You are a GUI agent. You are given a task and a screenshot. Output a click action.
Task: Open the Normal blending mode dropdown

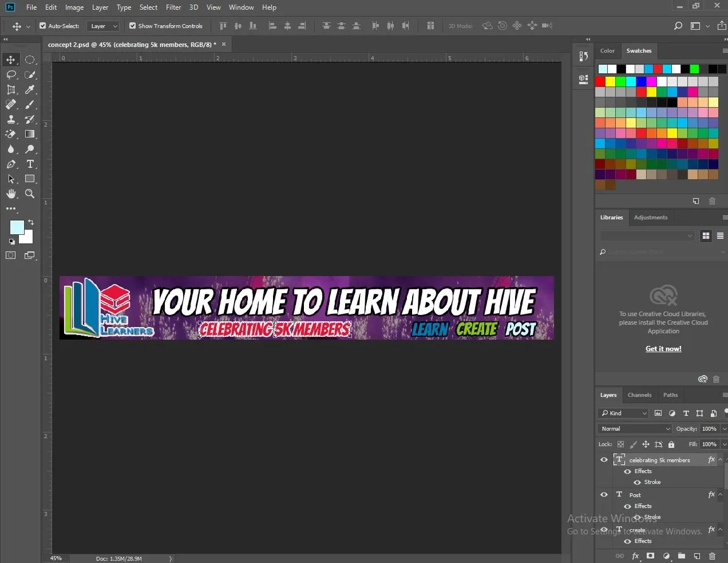pyautogui.click(x=634, y=428)
